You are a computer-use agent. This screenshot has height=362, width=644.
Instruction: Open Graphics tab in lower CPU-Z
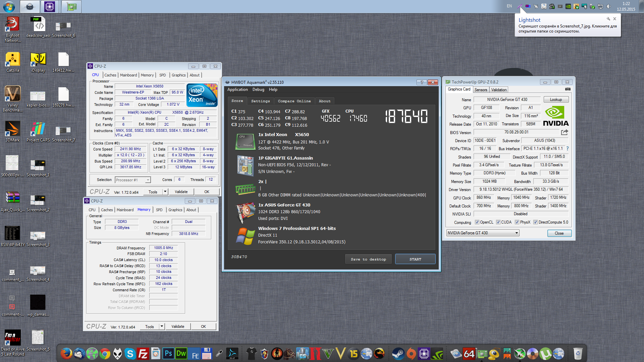pos(175,210)
